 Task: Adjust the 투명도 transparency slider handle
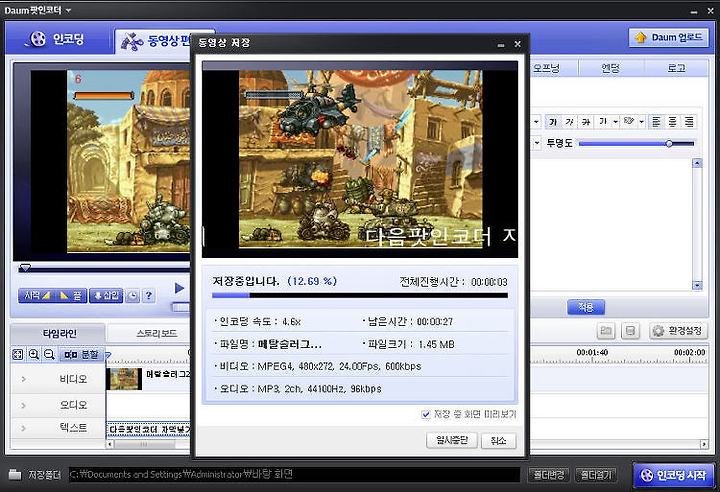tap(669, 144)
